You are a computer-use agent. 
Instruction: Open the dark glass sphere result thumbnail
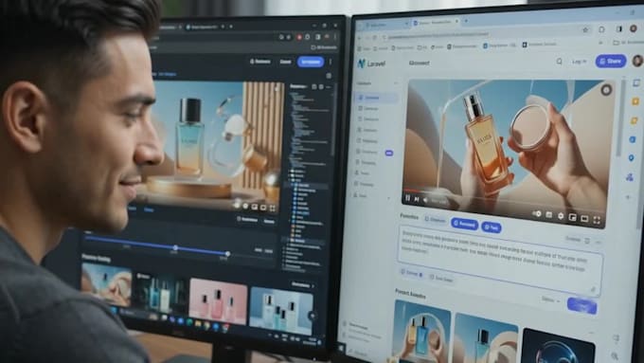click(x=558, y=346)
